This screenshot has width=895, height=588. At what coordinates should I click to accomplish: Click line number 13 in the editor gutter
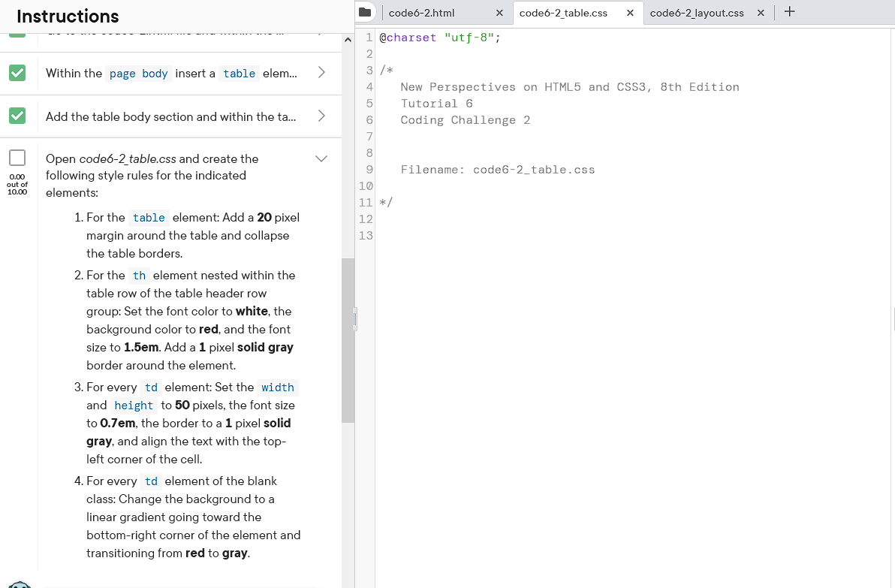[366, 235]
